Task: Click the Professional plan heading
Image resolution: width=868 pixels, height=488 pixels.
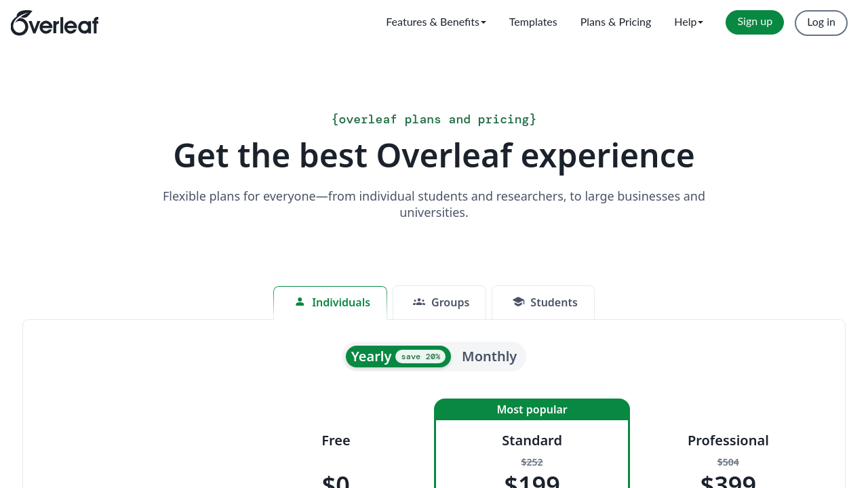Action: click(728, 441)
